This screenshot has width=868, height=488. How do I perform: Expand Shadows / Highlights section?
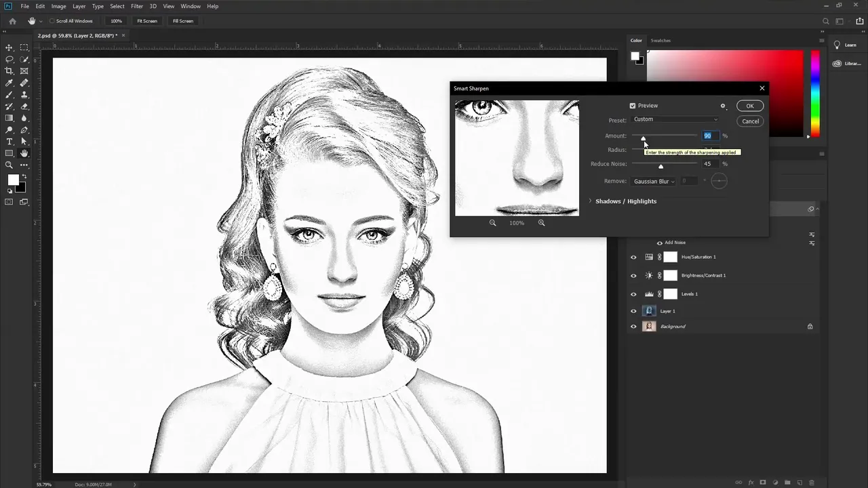pos(591,201)
